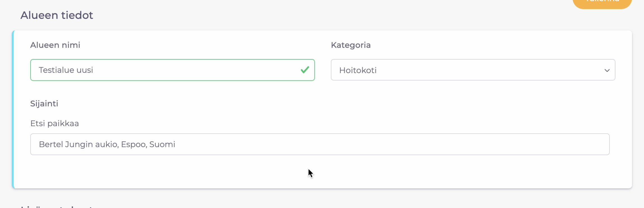
Task: Click the 'Alueen tiedot' section heading
Action: 57,15
